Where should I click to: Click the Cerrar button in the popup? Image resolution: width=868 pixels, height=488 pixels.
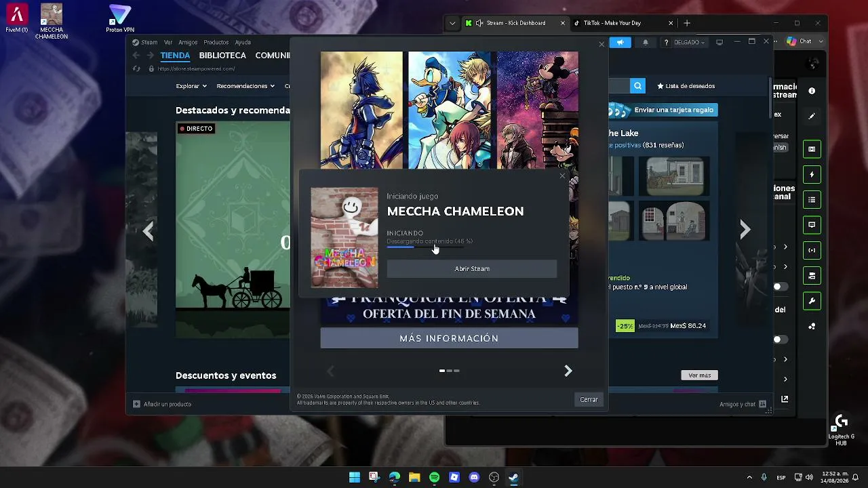point(589,399)
